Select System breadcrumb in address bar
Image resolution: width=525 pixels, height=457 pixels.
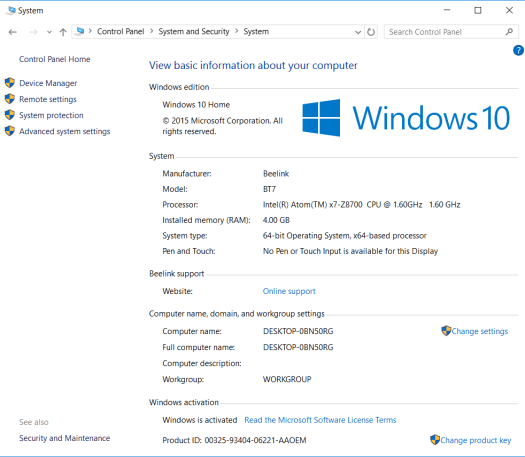pyautogui.click(x=256, y=31)
